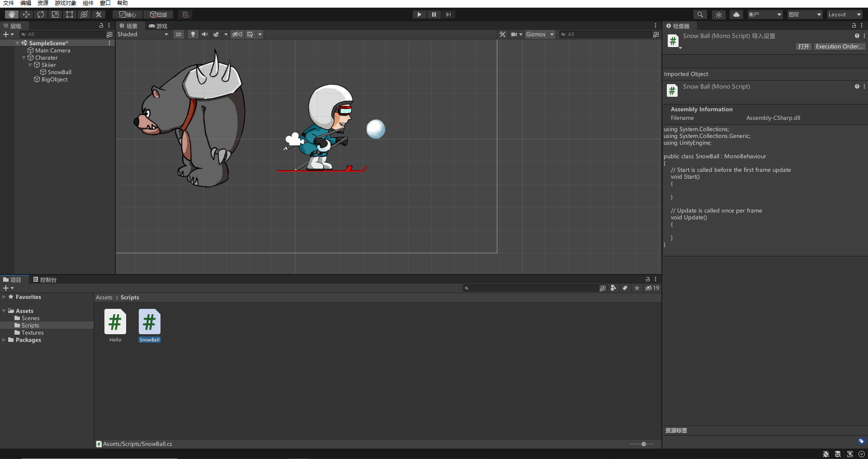Open the Inspector panel three-dot menu

pyautogui.click(x=862, y=26)
